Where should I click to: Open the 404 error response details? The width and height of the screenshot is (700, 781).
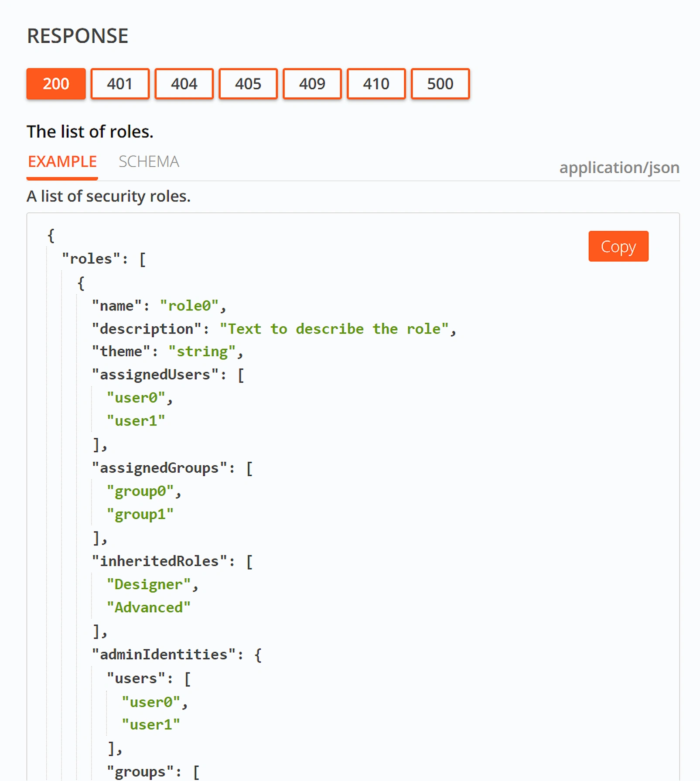[184, 84]
